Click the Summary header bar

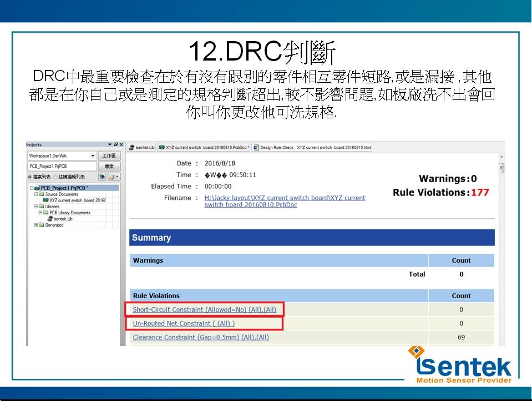click(x=312, y=238)
